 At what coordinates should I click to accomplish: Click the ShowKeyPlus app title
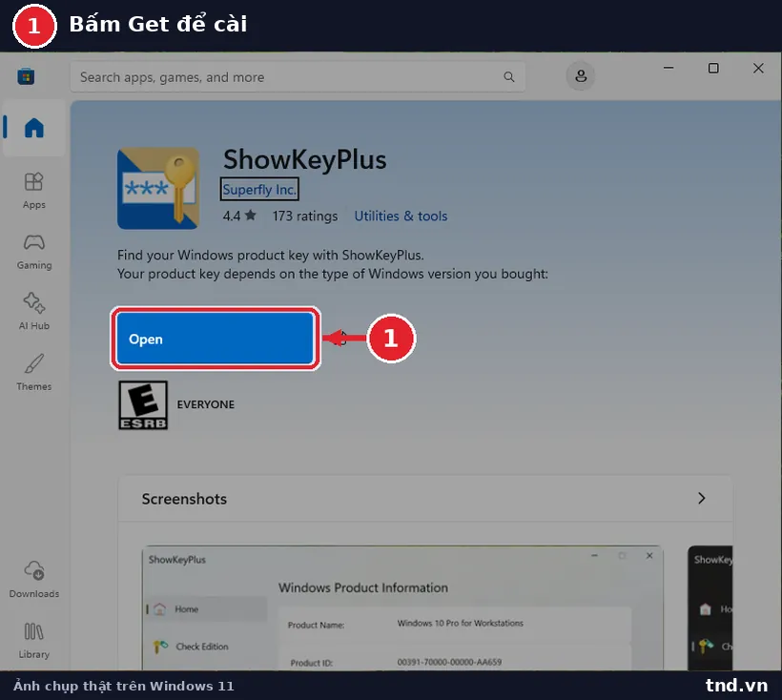[305, 159]
